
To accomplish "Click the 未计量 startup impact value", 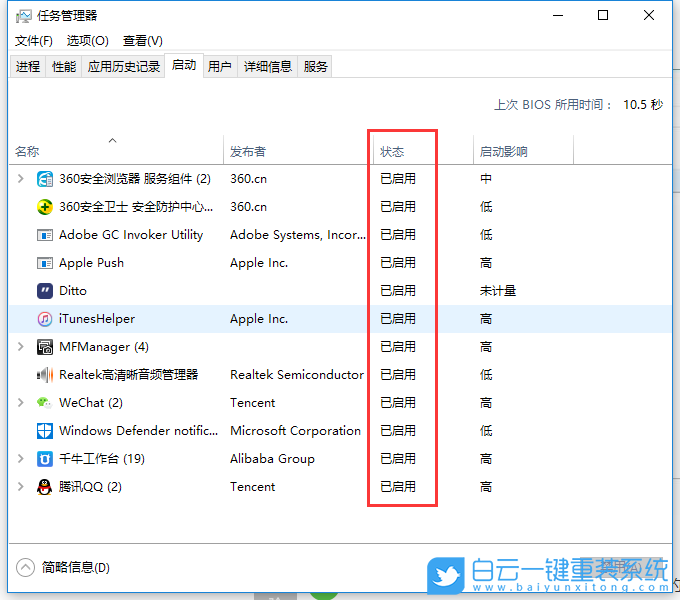I will (x=498, y=291).
